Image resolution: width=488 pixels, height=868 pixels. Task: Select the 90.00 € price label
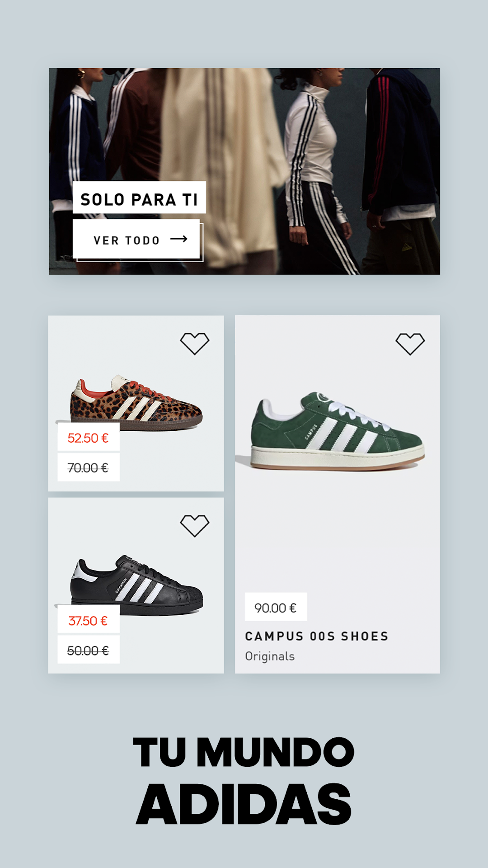coord(276,607)
